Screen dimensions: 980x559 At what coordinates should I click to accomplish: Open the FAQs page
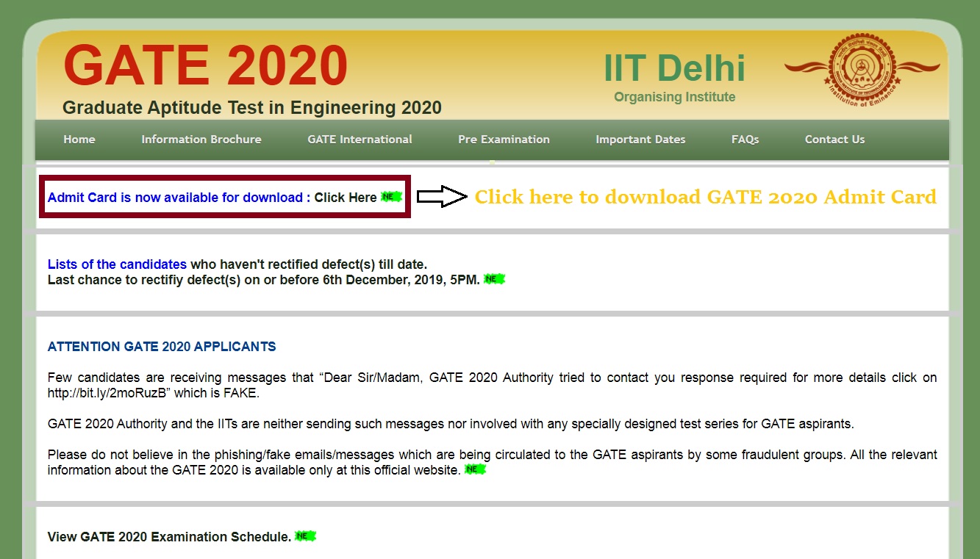pyautogui.click(x=745, y=139)
